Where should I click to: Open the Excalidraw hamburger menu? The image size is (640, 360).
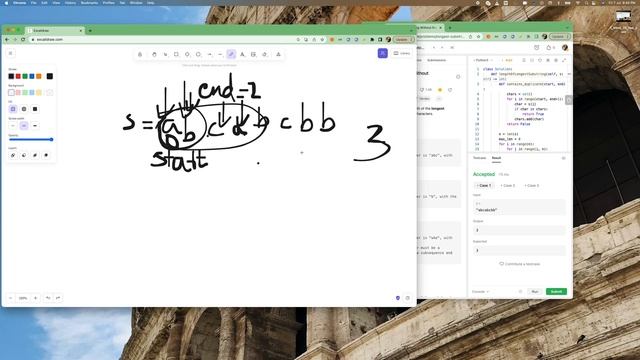click(11, 53)
